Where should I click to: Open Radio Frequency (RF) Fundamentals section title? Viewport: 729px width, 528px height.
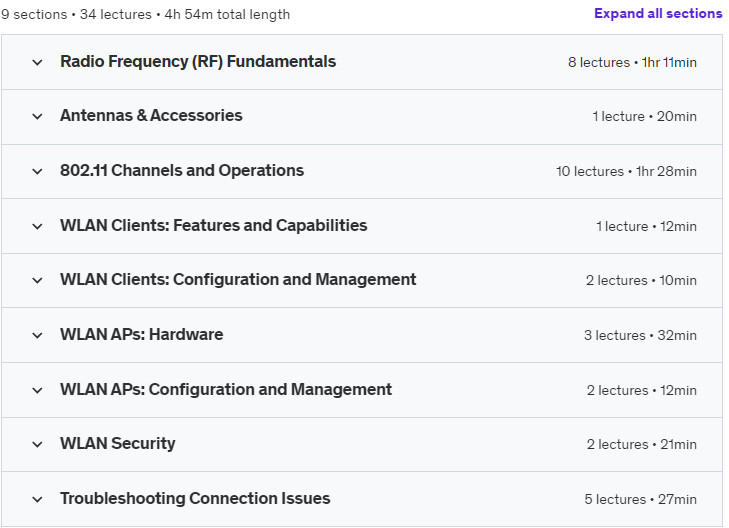(x=198, y=62)
